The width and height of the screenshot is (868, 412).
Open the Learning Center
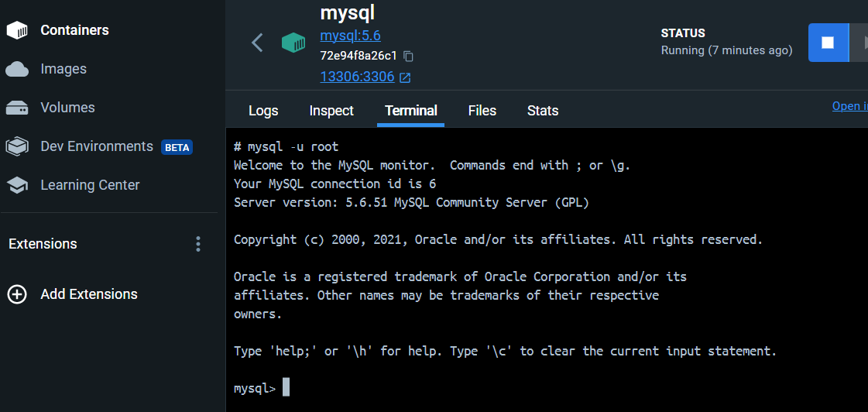(x=91, y=185)
